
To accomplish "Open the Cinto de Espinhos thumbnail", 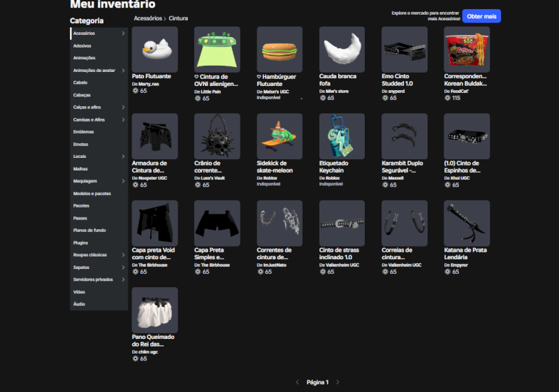I will [467, 136].
